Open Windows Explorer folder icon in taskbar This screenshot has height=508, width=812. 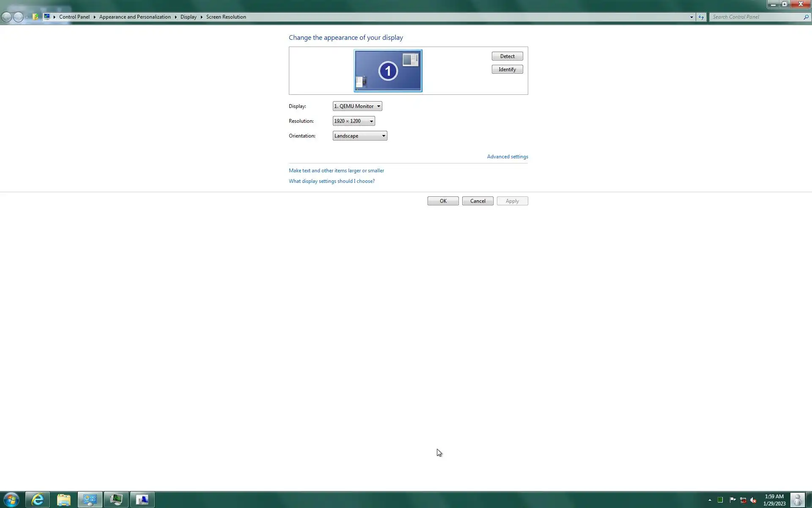point(64,500)
